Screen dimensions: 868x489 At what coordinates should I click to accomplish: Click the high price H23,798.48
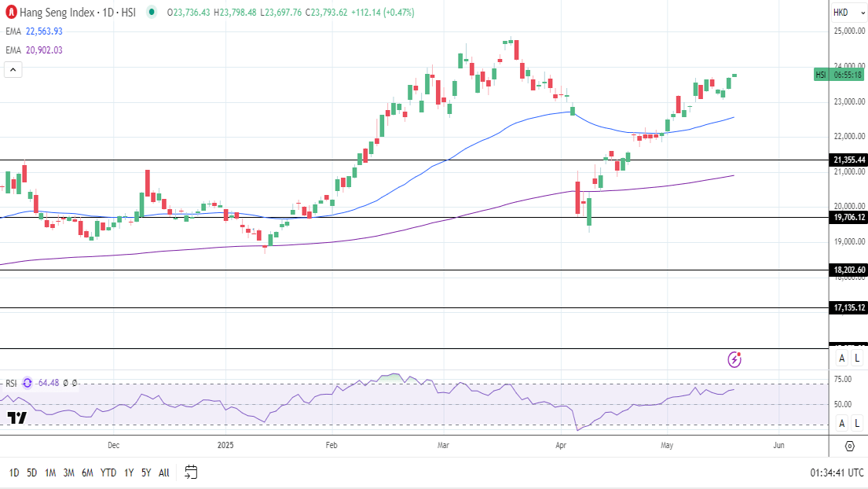point(235,12)
